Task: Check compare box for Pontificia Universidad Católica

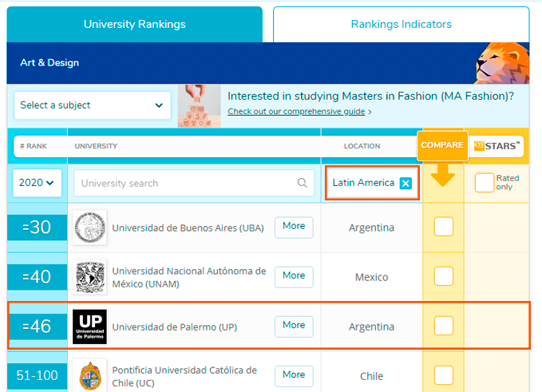Action: pos(444,375)
